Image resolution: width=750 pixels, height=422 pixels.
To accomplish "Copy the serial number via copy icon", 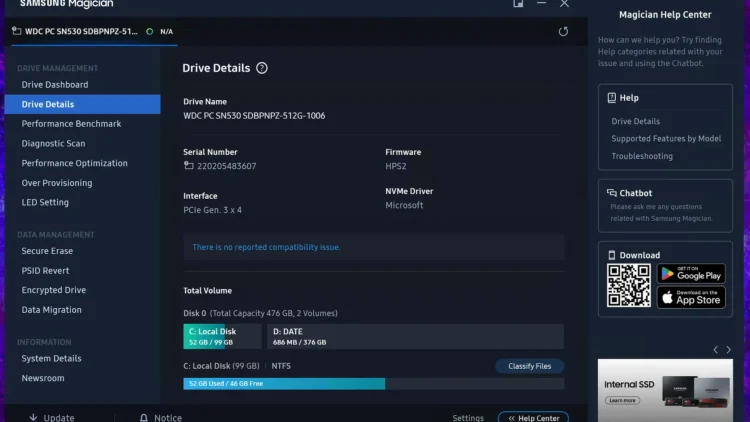I will coord(190,166).
